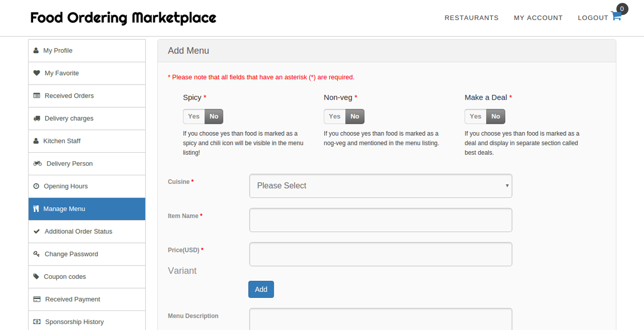Open the Cuisine dropdown
The height and width of the screenshot is (330, 644).
coord(380,186)
